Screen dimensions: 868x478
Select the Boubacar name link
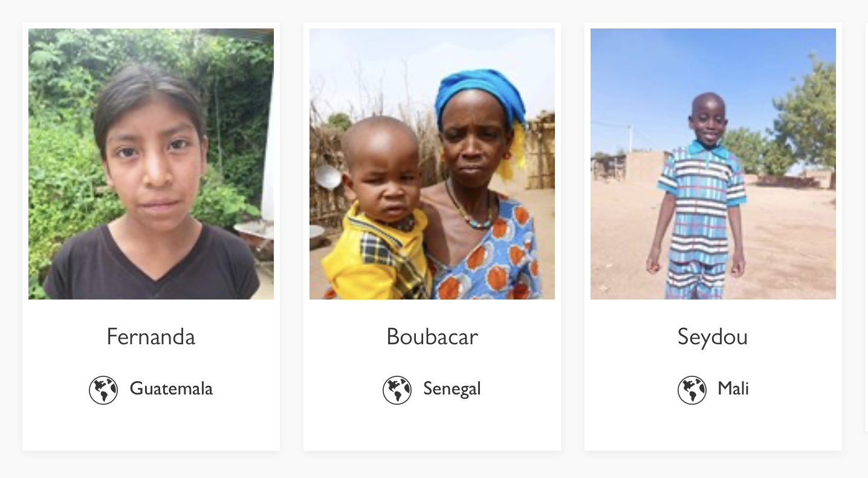click(x=432, y=337)
